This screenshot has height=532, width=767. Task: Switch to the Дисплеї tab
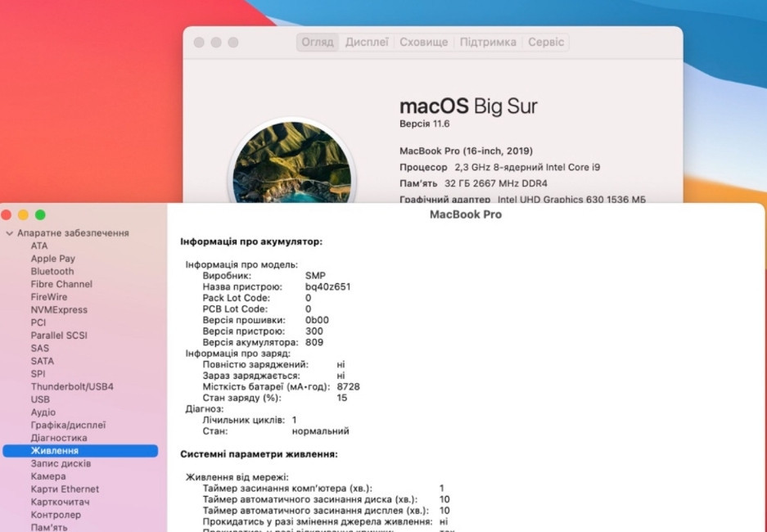pyautogui.click(x=367, y=42)
